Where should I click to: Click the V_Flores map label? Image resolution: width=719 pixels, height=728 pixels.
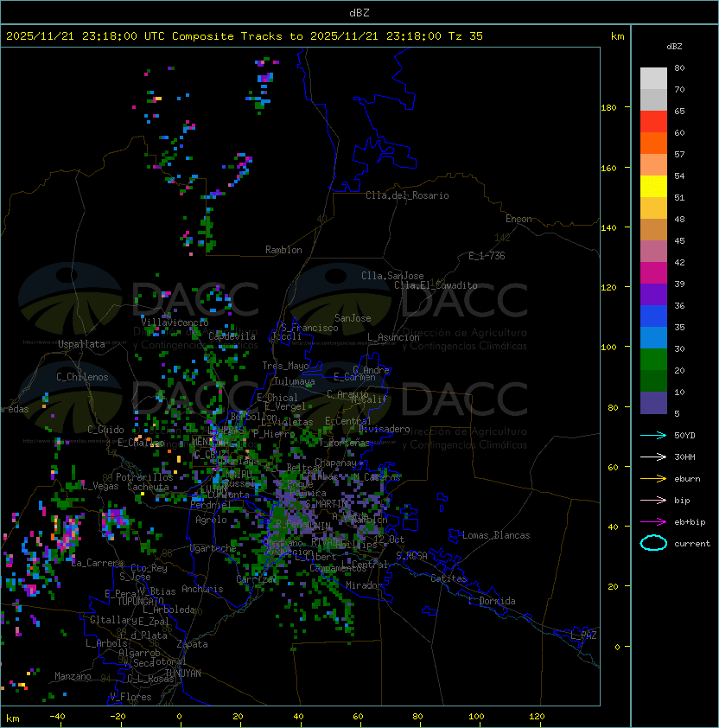click(130, 697)
